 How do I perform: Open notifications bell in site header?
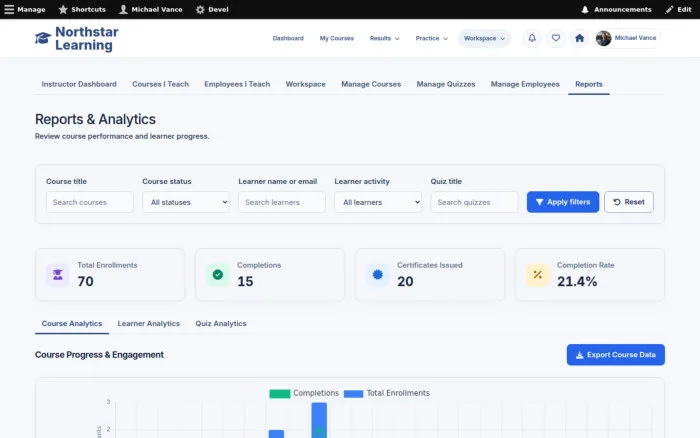pos(532,38)
